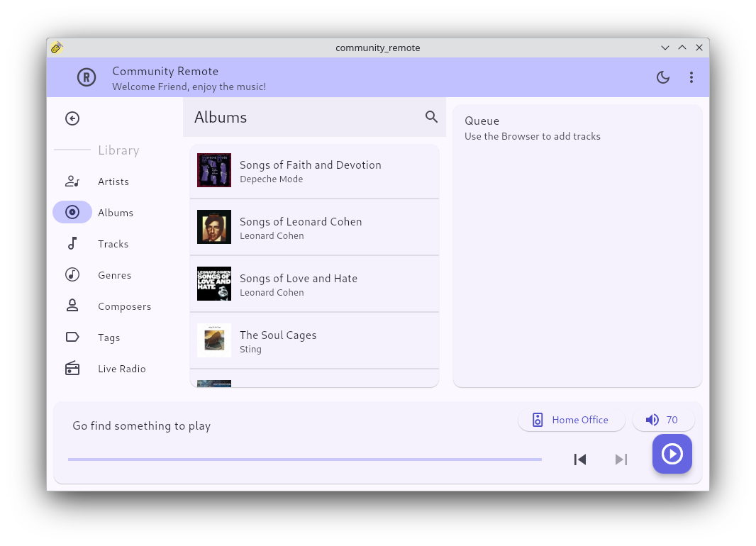
Task: Skip to the next track
Action: point(621,459)
